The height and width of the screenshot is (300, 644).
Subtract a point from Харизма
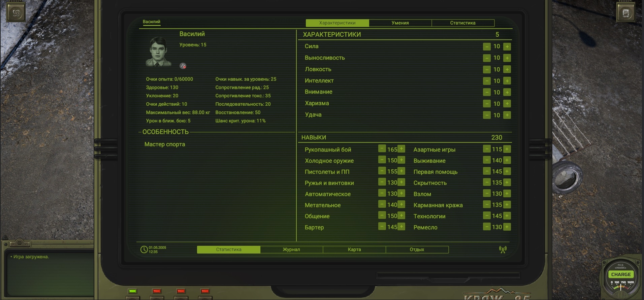click(x=487, y=104)
